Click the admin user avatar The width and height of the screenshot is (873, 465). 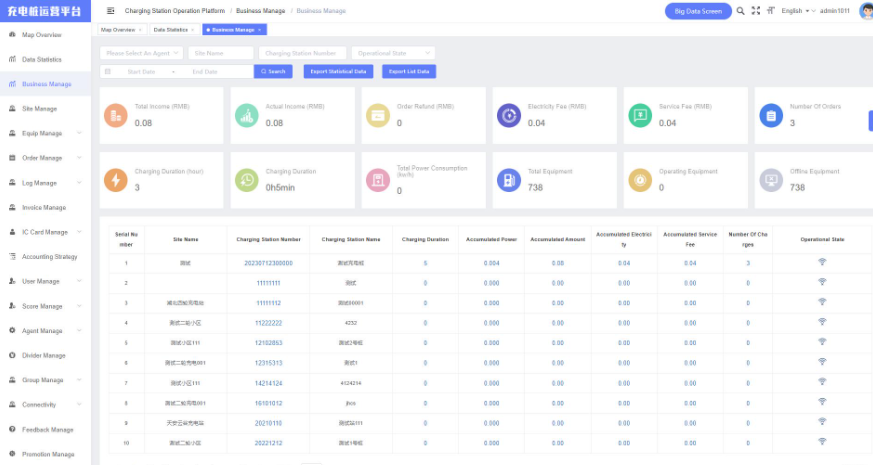coord(866,11)
